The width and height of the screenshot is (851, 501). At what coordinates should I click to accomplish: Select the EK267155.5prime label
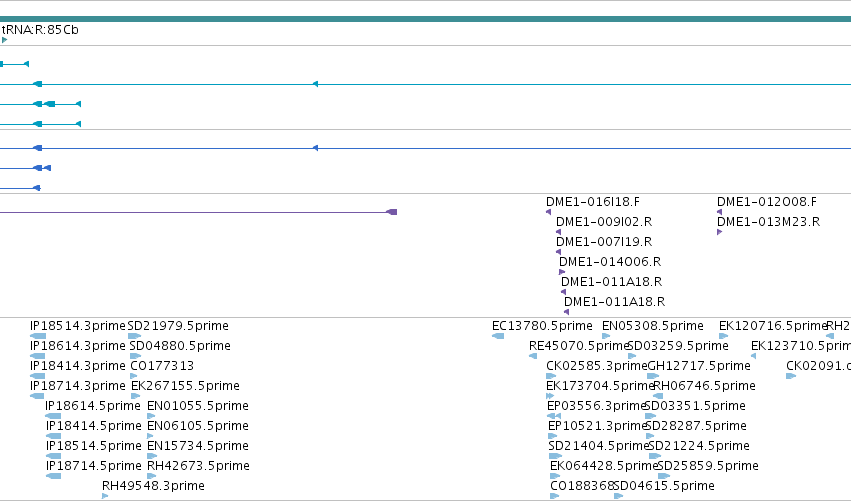click(x=185, y=386)
